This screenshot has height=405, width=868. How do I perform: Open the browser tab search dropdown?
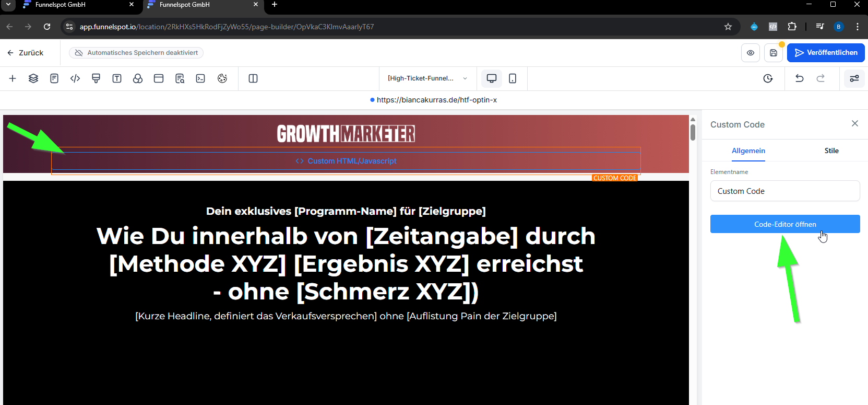[x=8, y=5]
